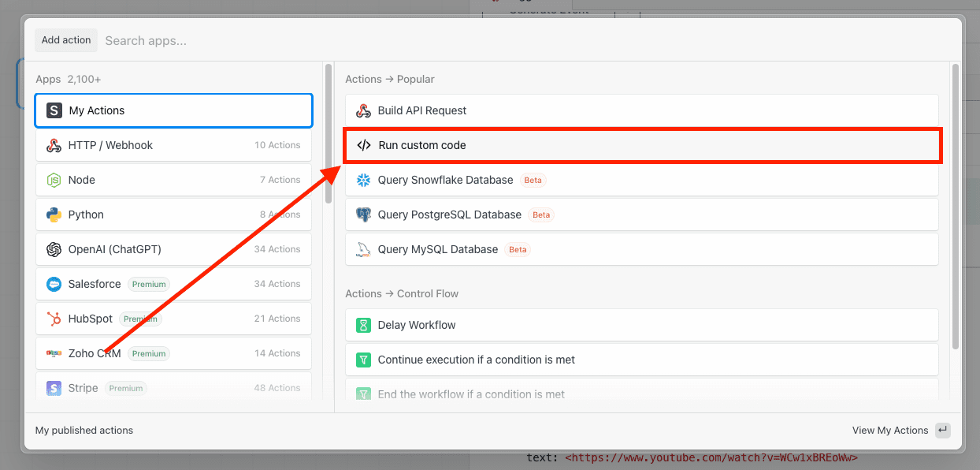Image resolution: width=980 pixels, height=470 pixels.
Task: Click the Snowflake database icon
Action: coord(363,180)
